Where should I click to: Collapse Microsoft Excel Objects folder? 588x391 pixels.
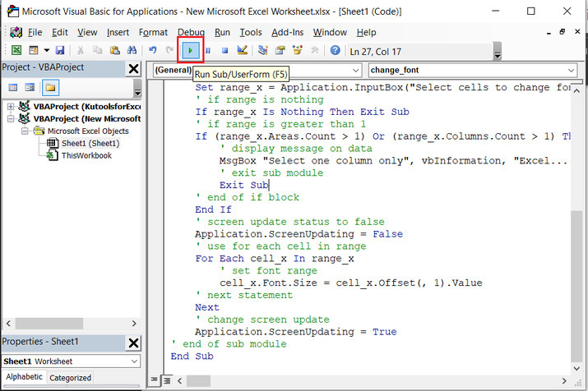[x=25, y=131]
